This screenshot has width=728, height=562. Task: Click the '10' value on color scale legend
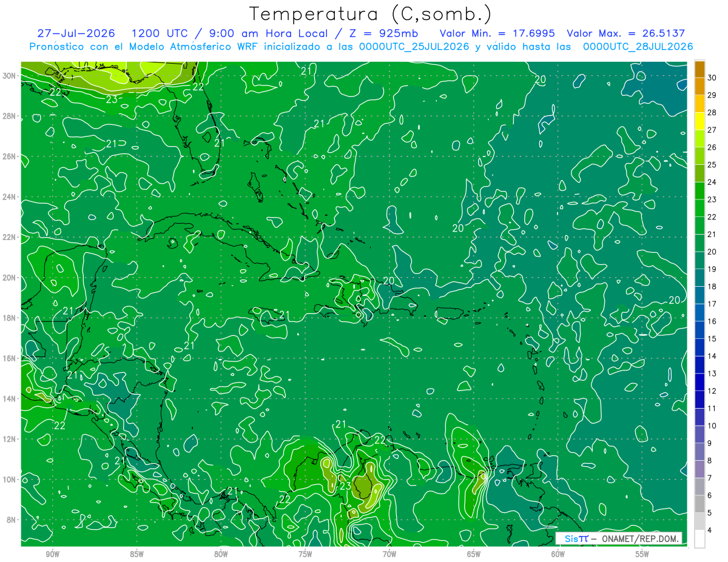click(x=712, y=426)
